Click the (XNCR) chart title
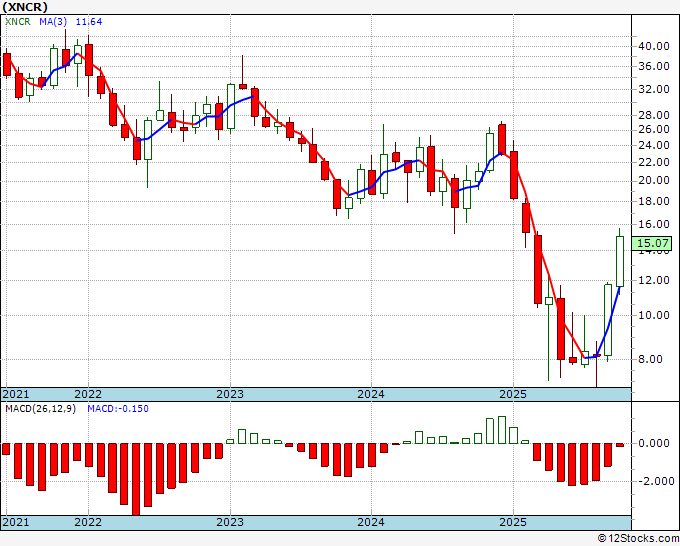 click(25, 7)
